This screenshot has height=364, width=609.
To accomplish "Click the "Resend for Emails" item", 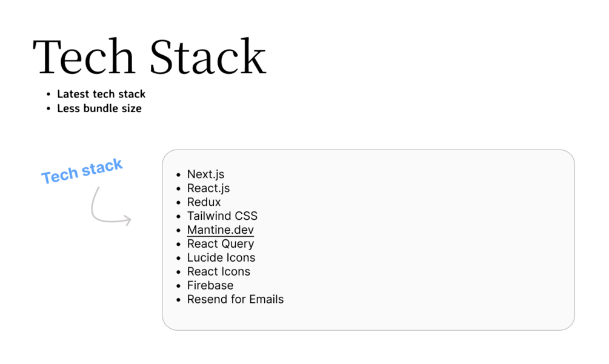I will pos(235,300).
